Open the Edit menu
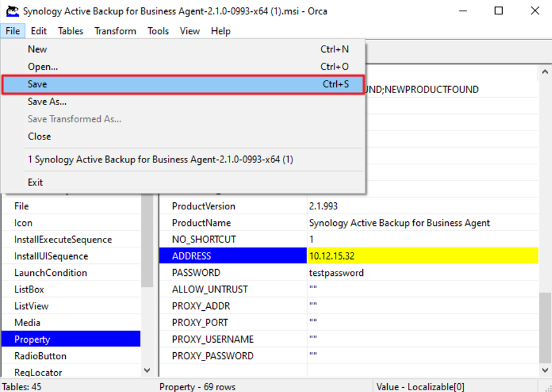Image resolution: width=552 pixels, height=392 pixels. (x=39, y=31)
